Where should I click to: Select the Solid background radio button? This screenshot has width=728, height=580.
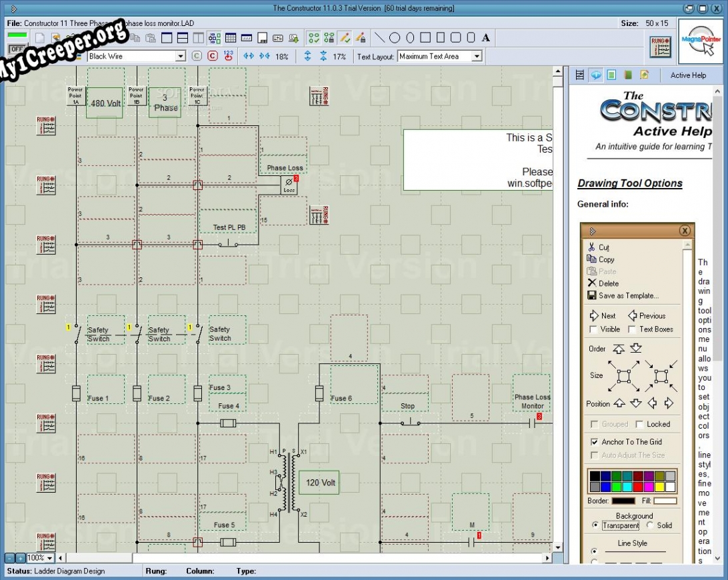coord(650,525)
